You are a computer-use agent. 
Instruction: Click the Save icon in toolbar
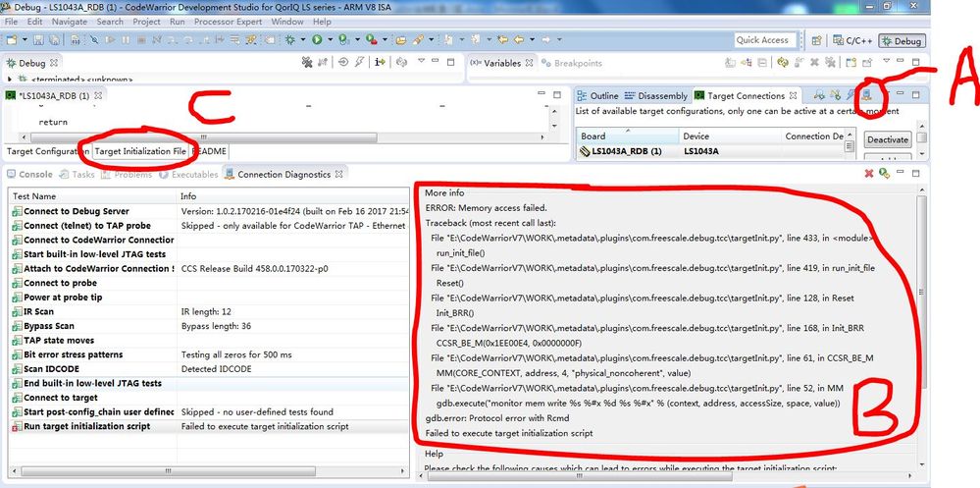click(38, 39)
